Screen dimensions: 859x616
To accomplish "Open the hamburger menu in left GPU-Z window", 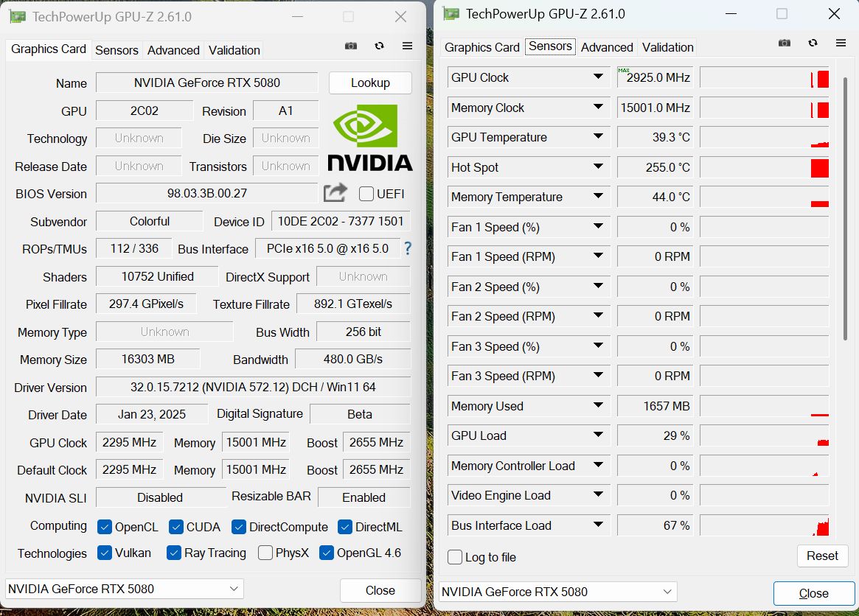I will click(x=407, y=46).
